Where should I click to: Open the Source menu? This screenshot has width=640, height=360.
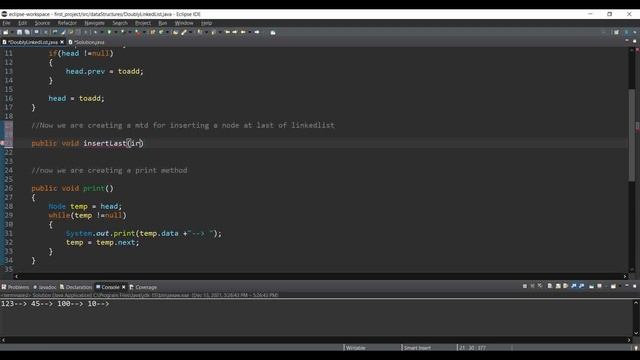pos(42,23)
